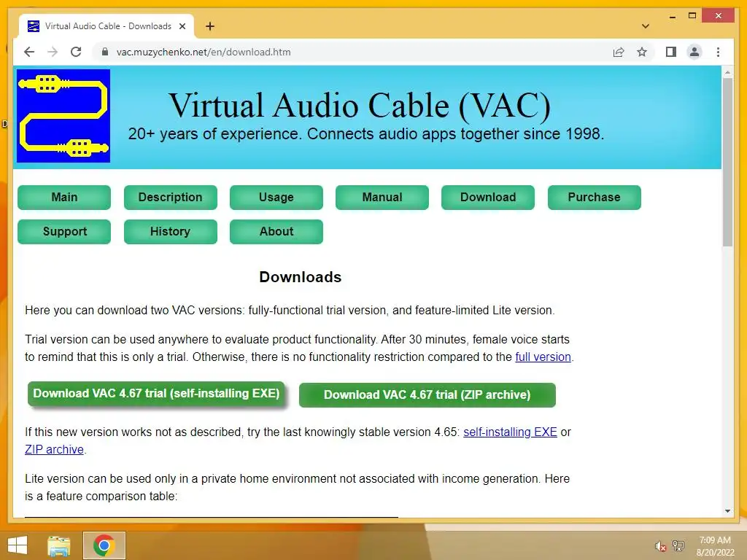Viewport: 747px width, 560px height.
Task: Close the Virtual Audio Cable tab
Action: point(182,26)
